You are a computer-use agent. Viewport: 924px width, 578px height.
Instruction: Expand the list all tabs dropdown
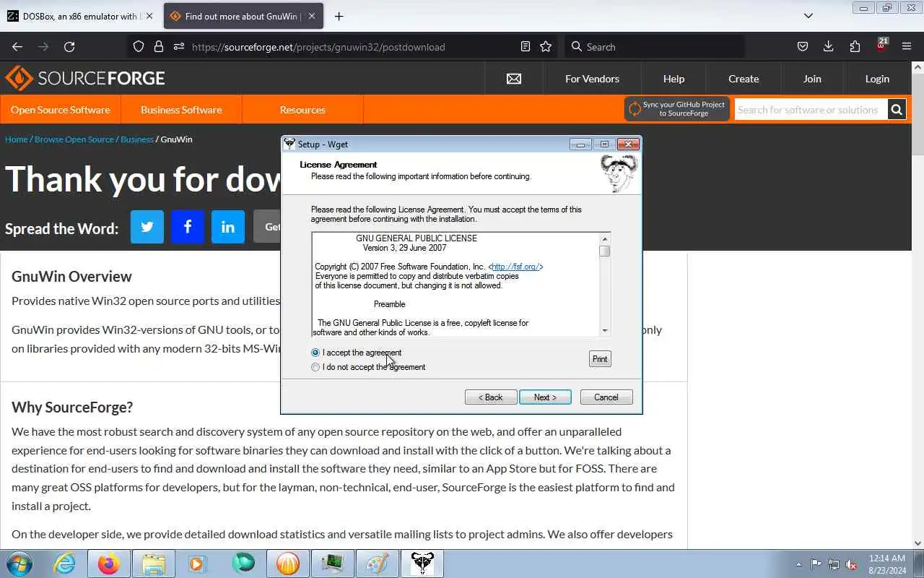click(808, 16)
